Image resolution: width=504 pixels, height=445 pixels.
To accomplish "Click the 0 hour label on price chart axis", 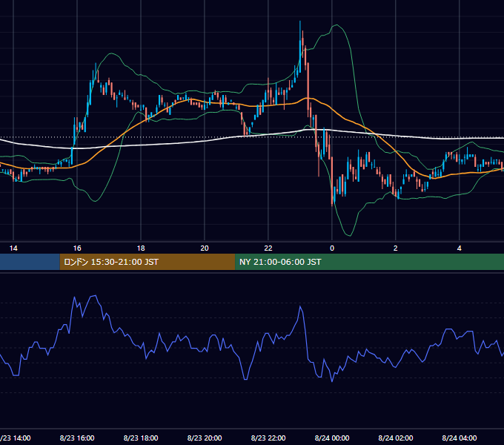I will [332, 248].
